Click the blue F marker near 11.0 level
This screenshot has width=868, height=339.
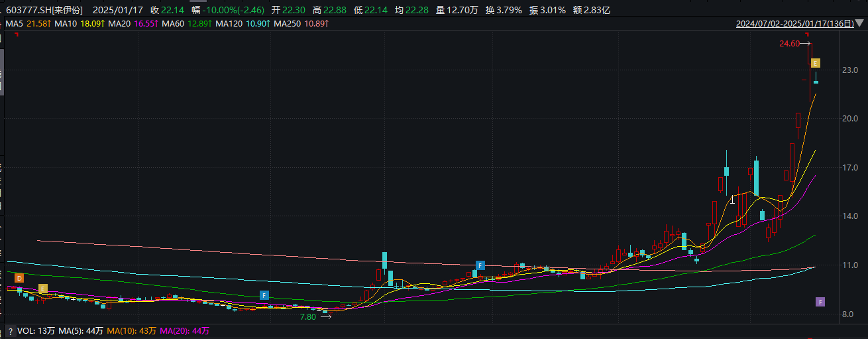480,265
